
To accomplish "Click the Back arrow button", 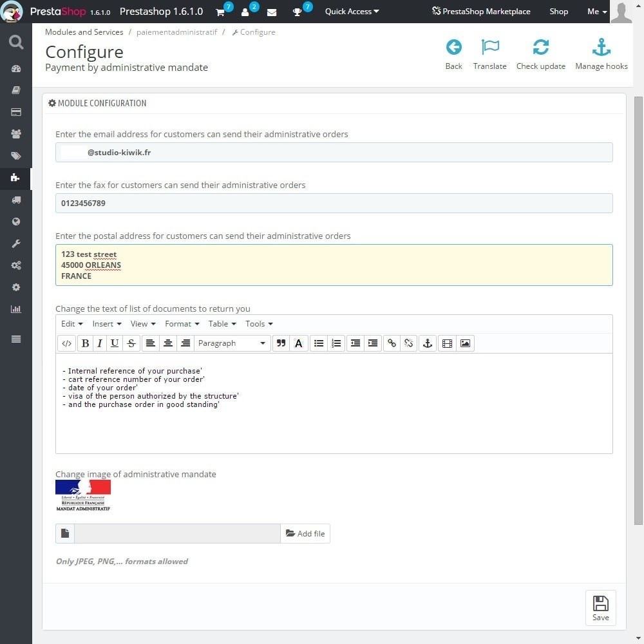I will [x=454, y=54].
